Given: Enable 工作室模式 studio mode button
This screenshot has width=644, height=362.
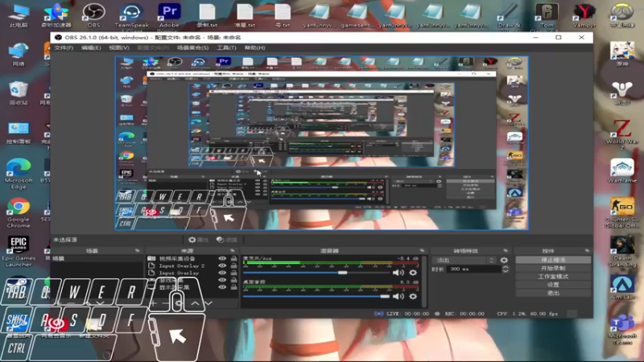Looking at the screenshot, I should [x=553, y=277].
